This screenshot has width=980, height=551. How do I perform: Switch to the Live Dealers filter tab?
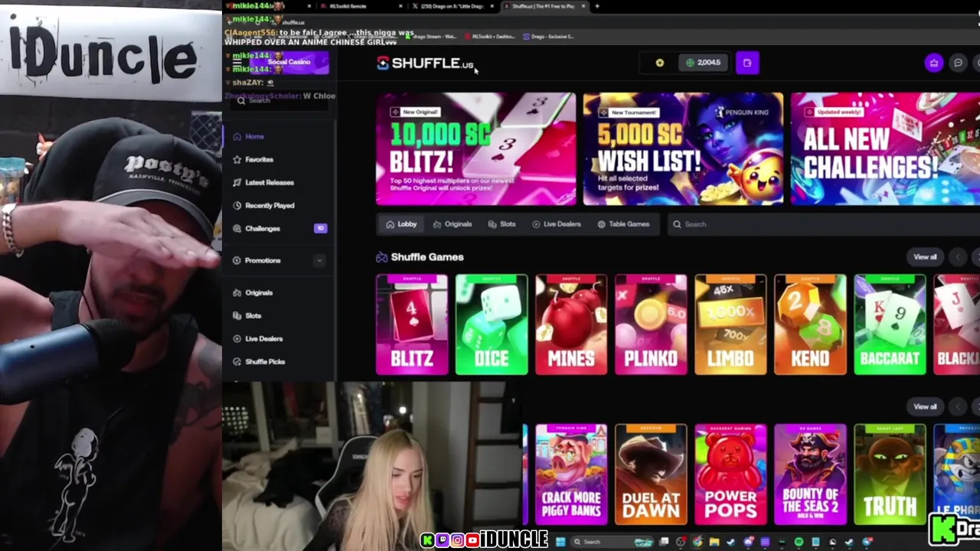(557, 224)
